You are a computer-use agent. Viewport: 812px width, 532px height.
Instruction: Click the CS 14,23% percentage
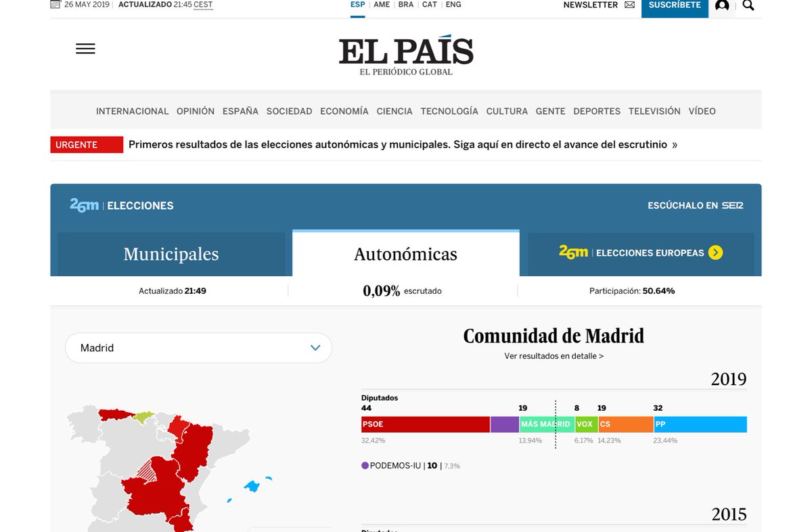(610, 441)
